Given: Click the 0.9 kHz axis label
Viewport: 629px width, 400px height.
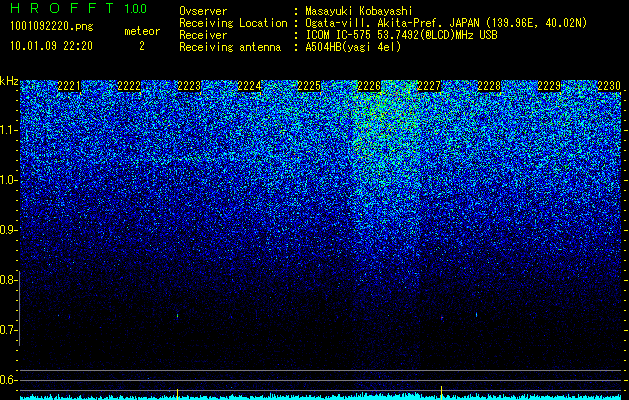Looking at the screenshot, I should tap(8, 230).
